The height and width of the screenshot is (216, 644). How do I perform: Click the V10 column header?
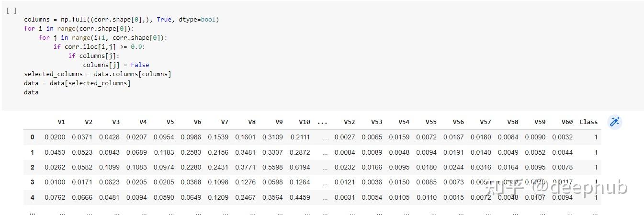click(x=305, y=122)
